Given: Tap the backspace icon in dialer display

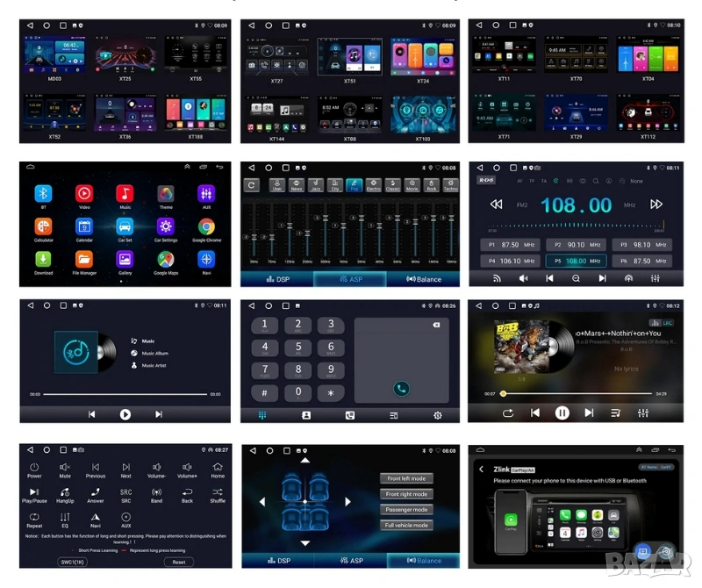Looking at the screenshot, I should [436, 325].
